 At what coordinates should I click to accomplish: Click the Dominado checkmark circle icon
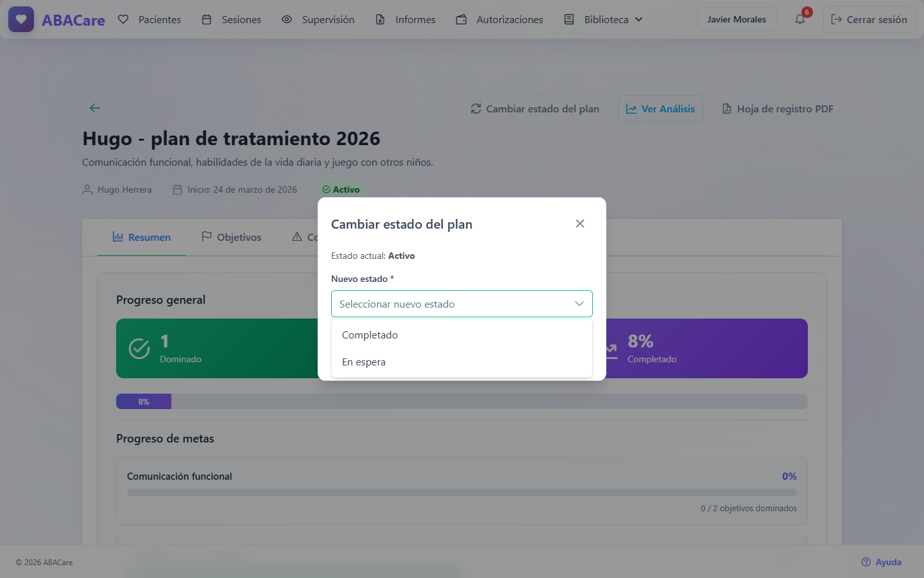click(x=139, y=348)
